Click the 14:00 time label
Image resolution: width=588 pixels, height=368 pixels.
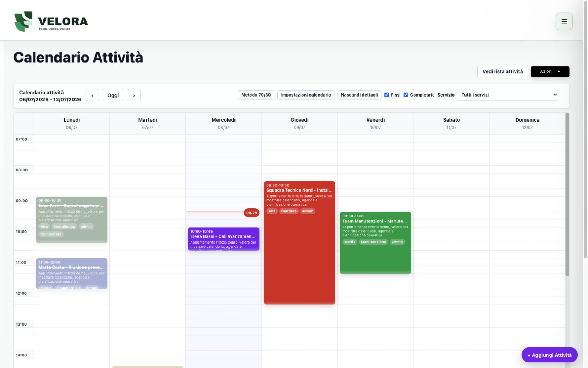22,355
